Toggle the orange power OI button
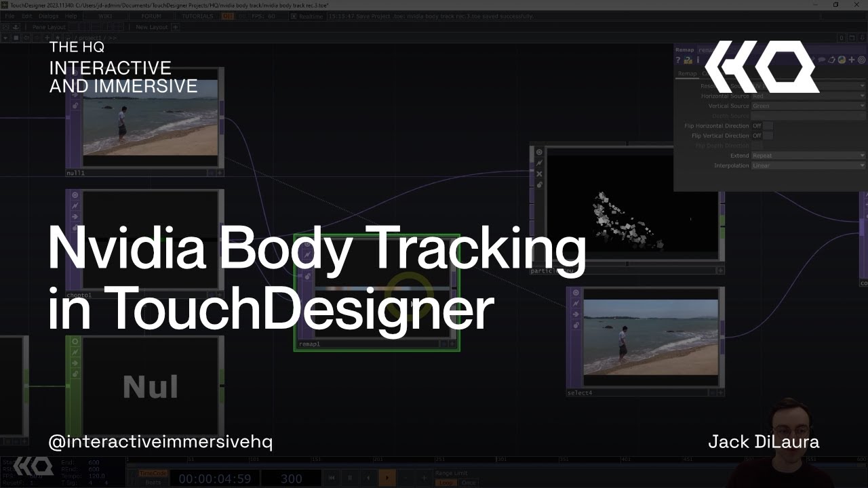The height and width of the screenshot is (488, 868). (229, 16)
